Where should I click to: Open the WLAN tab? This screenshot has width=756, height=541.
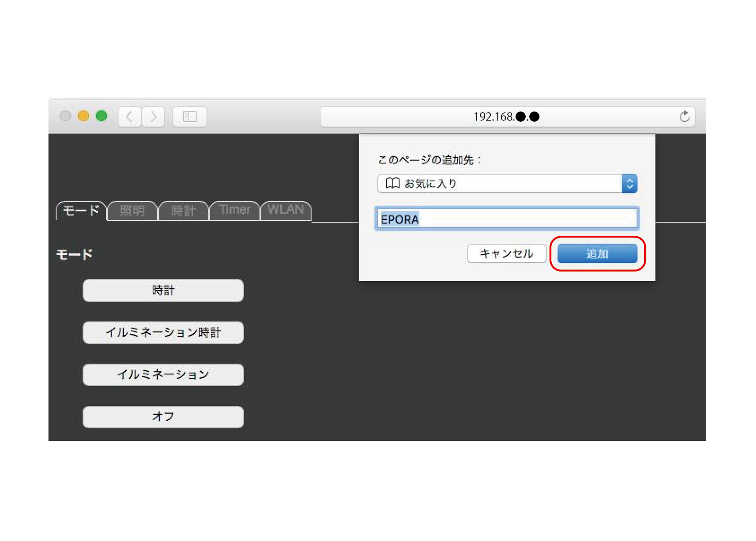286,210
